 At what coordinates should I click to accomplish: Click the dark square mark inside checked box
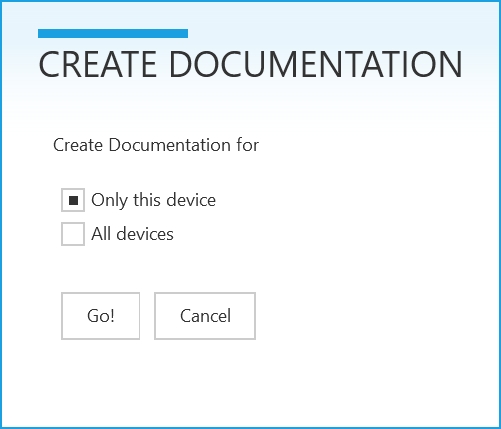pyautogui.click(x=73, y=200)
